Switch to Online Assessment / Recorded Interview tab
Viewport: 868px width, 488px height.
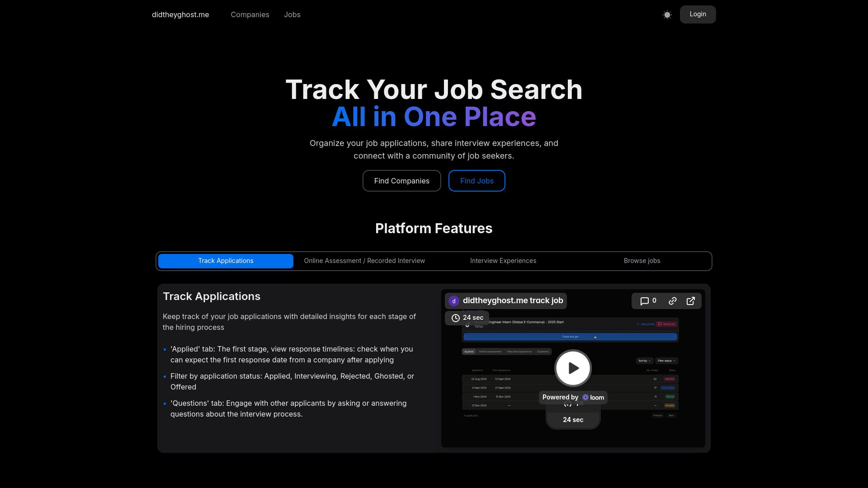point(364,261)
